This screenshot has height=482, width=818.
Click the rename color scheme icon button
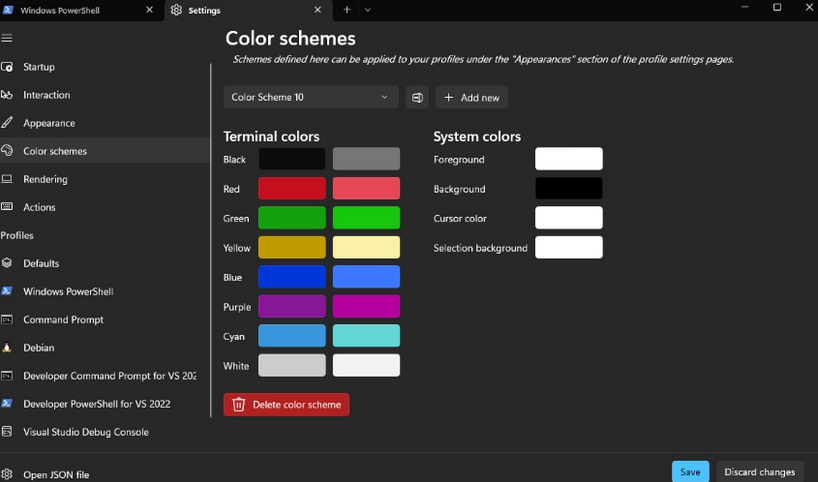[x=417, y=98]
